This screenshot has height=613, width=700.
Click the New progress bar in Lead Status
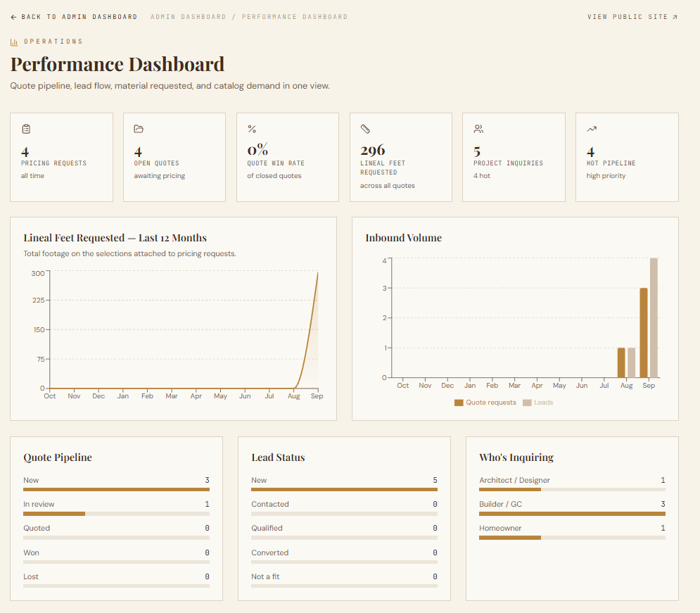344,490
